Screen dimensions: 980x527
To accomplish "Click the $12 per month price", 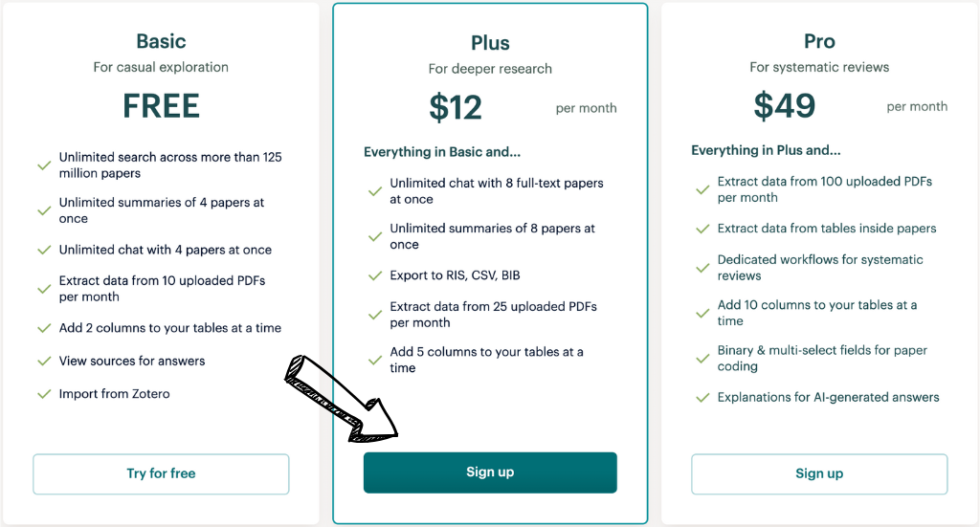I will tap(456, 108).
